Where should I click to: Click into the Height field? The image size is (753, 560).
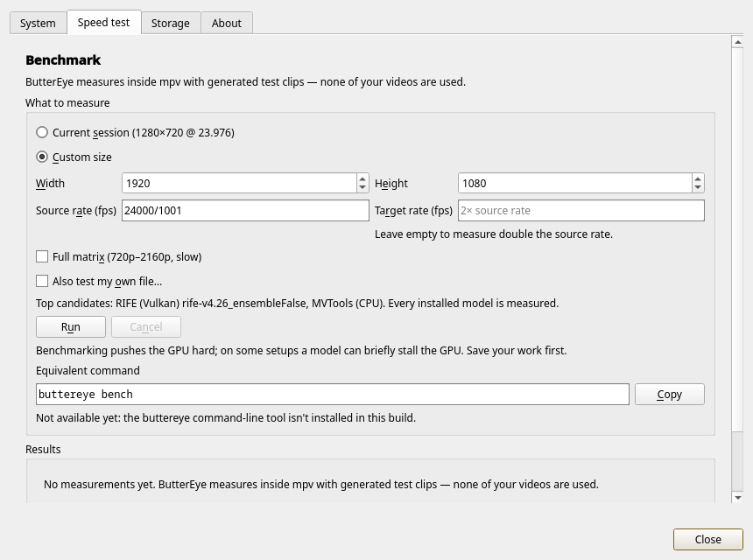(x=575, y=183)
